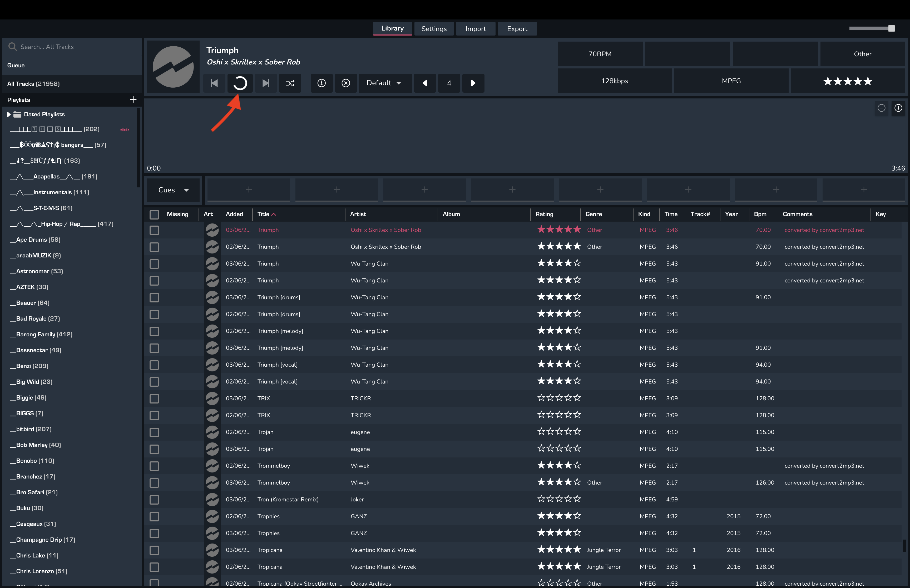The height and width of the screenshot is (588, 910).
Task: Open the Export tab
Action: point(517,29)
